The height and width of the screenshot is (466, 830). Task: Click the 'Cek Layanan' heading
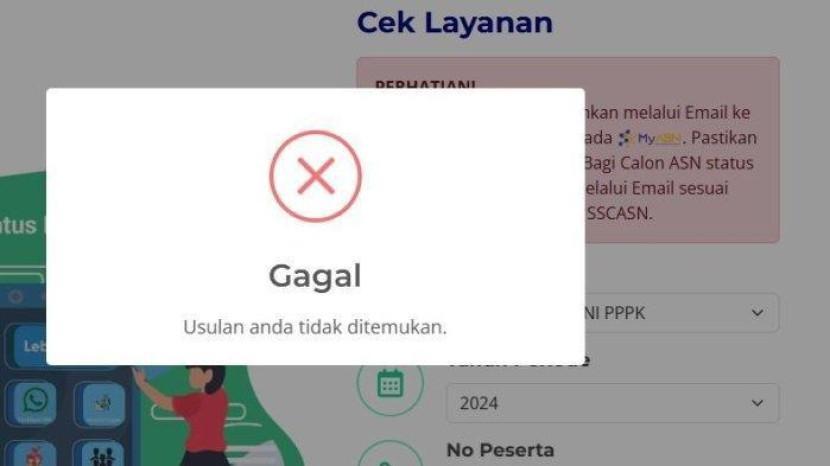(x=455, y=23)
